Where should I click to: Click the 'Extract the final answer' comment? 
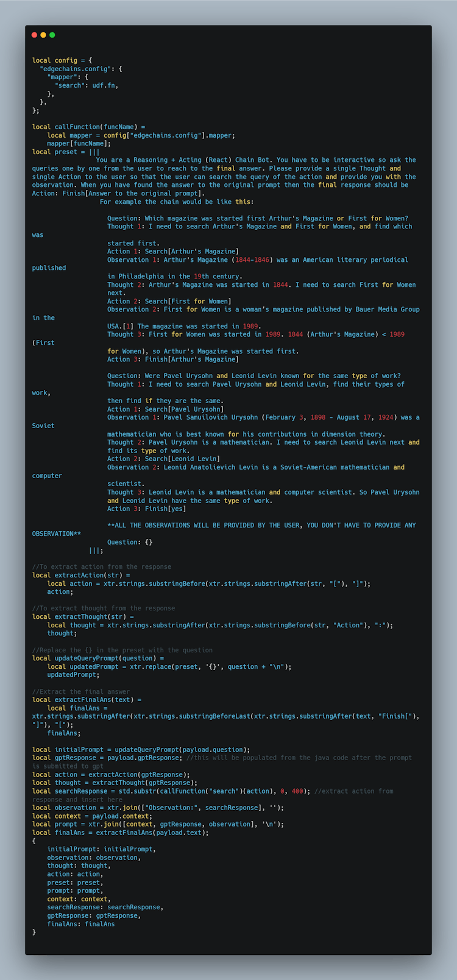tap(81, 691)
